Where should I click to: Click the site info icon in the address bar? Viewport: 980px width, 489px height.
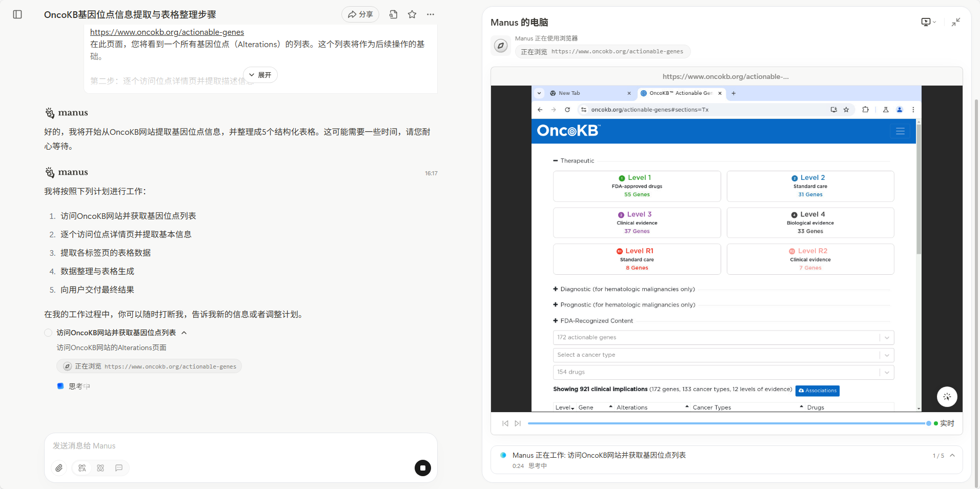point(583,110)
